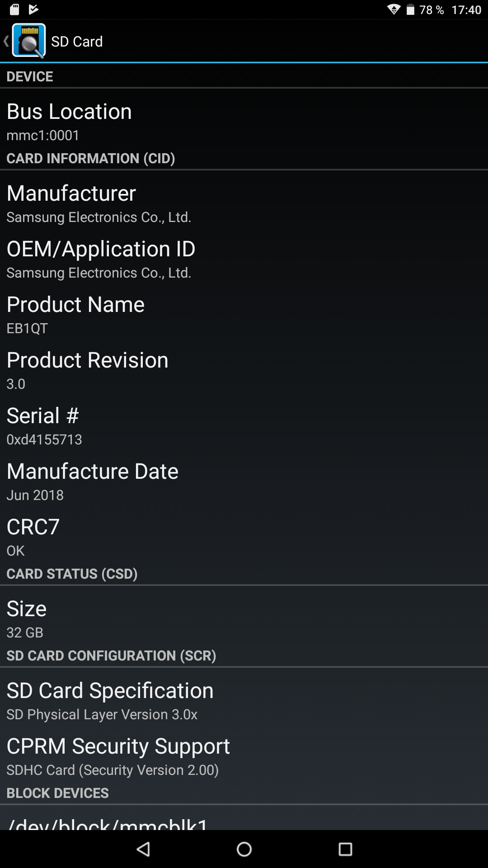The height and width of the screenshot is (868, 488).
Task: Select the Manufacturer entry
Action: [244, 203]
